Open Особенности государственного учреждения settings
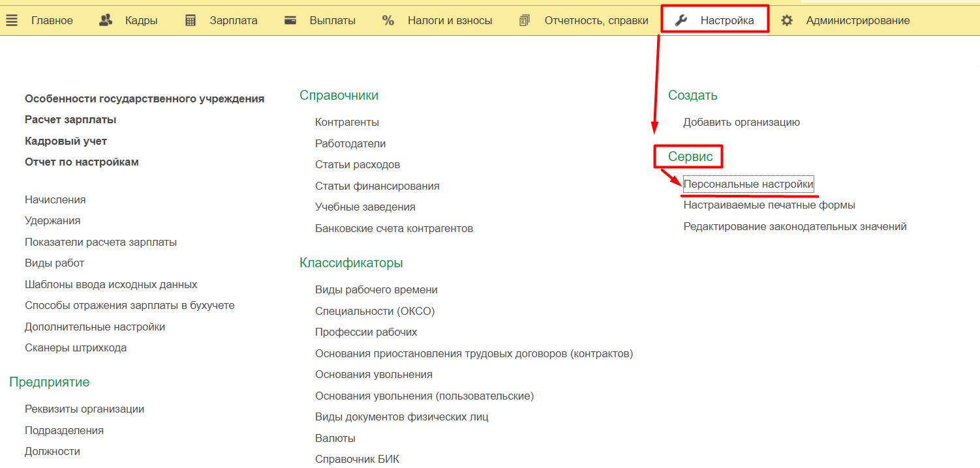The width and height of the screenshot is (980, 468). [145, 98]
